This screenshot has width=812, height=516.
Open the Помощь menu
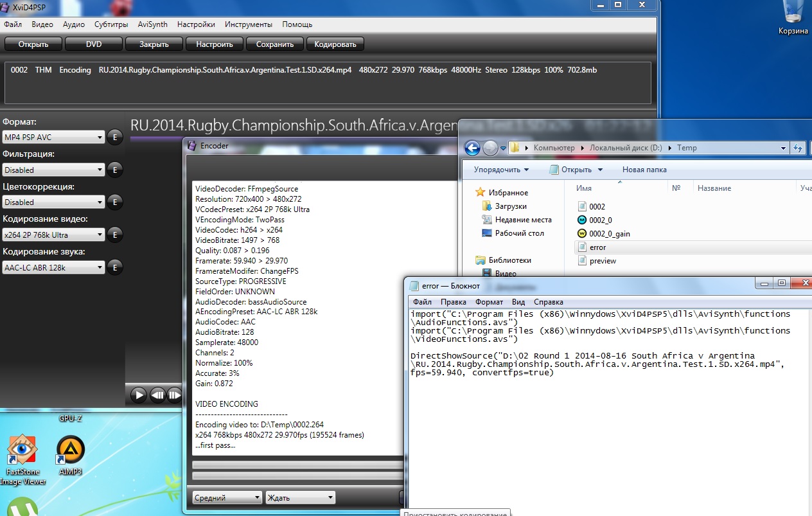pos(297,24)
